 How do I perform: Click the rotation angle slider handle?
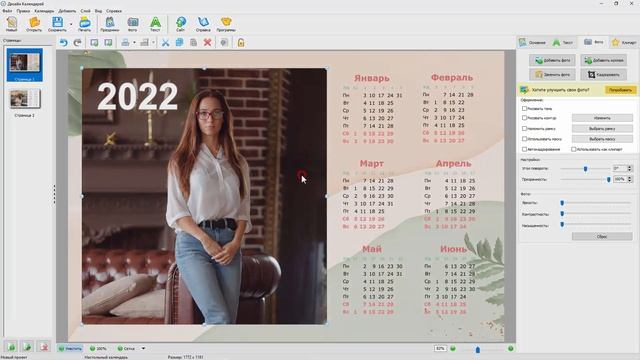click(x=585, y=169)
